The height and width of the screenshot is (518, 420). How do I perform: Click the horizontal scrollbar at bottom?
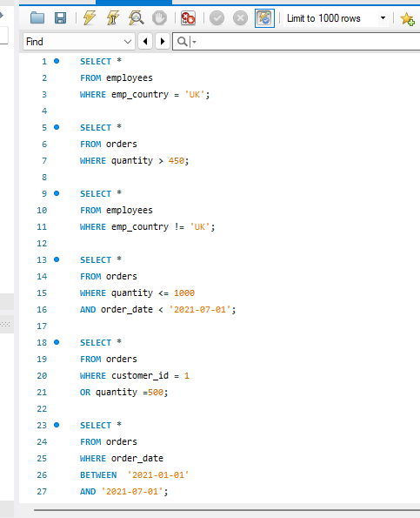227,510
